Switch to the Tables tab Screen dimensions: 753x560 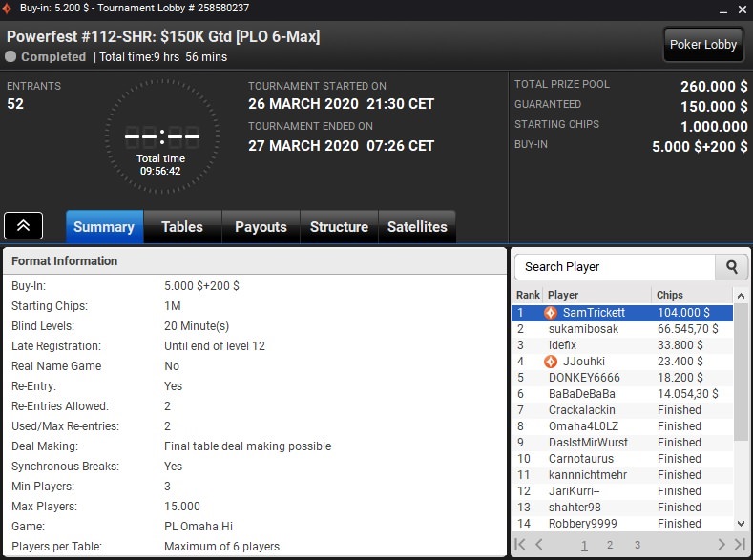pyautogui.click(x=182, y=226)
